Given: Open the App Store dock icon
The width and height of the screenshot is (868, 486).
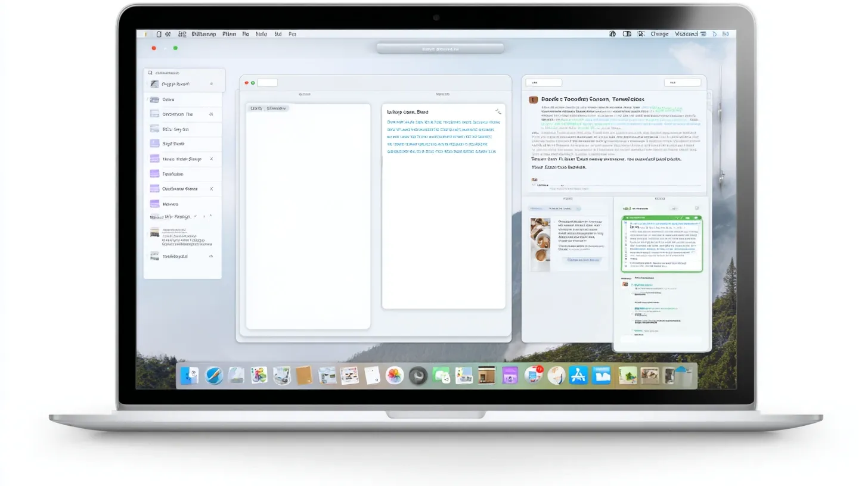Looking at the screenshot, I should click(578, 375).
